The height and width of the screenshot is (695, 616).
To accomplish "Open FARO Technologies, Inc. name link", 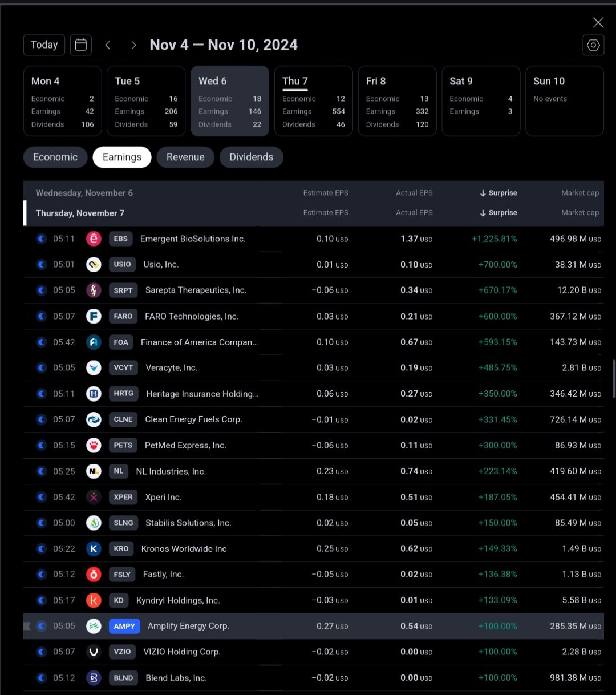I will 192,316.
